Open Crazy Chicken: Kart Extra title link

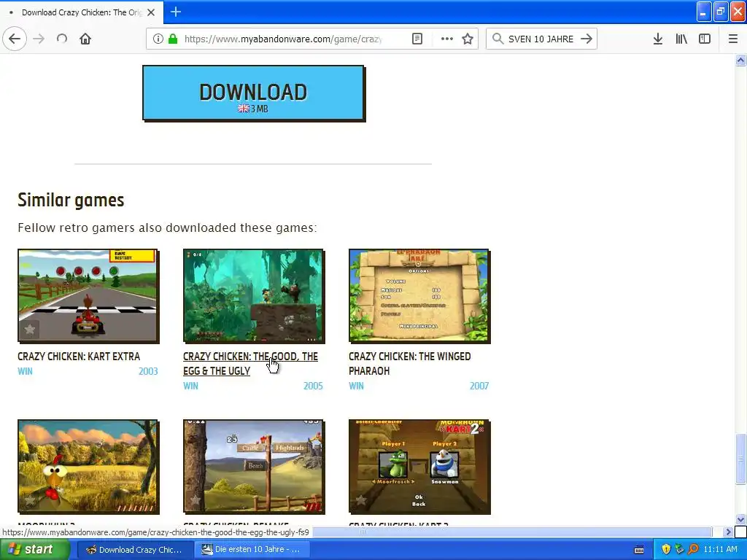click(79, 356)
